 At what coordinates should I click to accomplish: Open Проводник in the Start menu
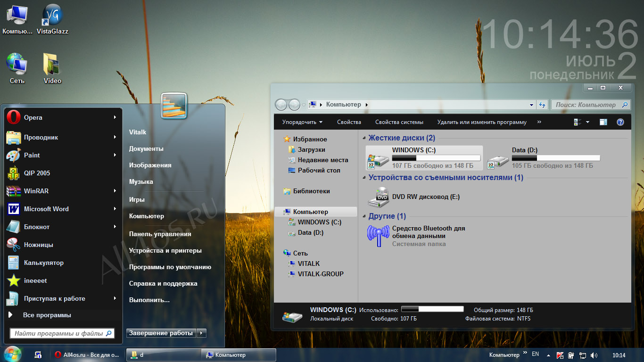[63, 137]
